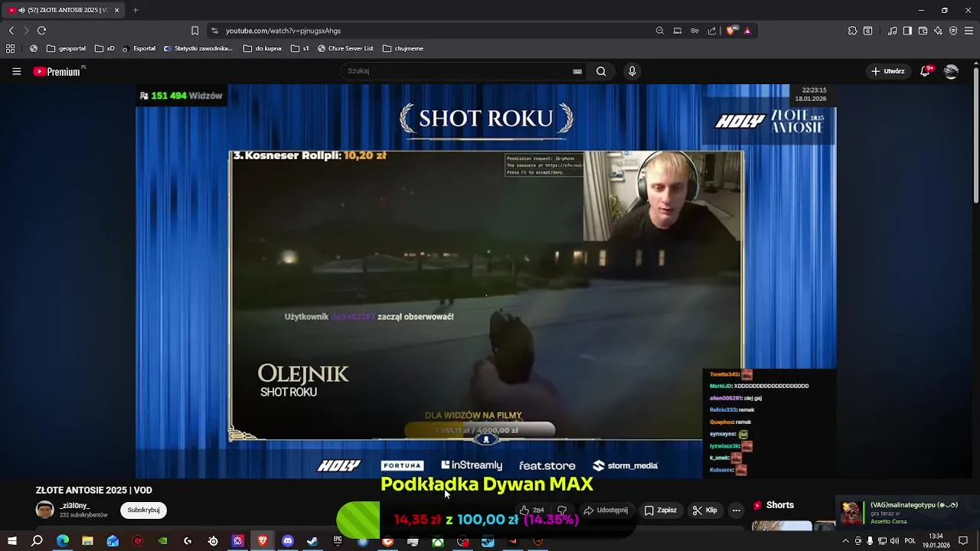980x551 pixels.
Task: Open the Esportal bookmark
Action: pyautogui.click(x=139, y=48)
